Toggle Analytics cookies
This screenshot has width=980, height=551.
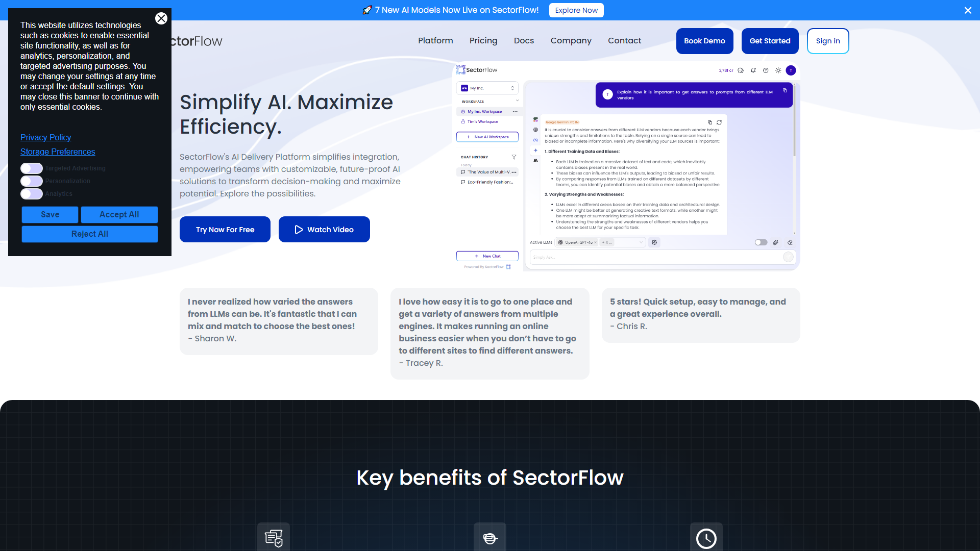[x=32, y=194]
